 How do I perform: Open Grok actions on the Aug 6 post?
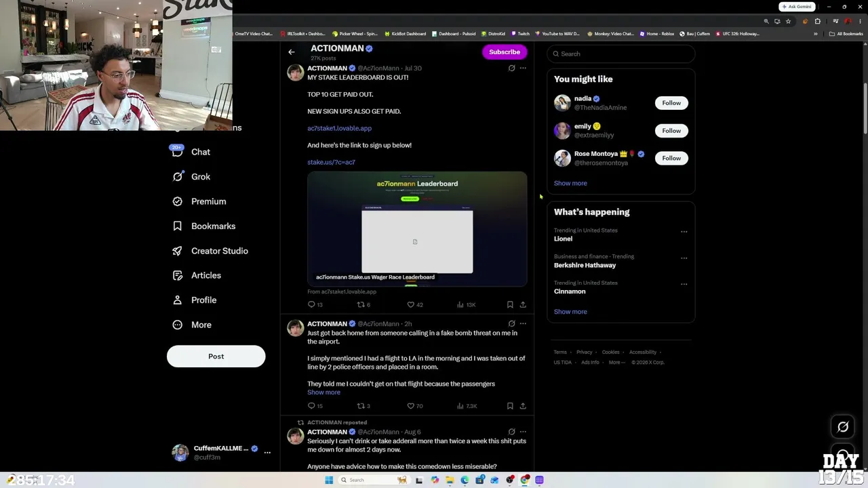(x=511, y=432)
